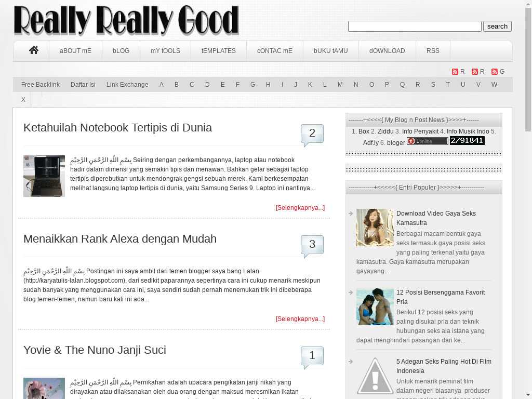Select letter A in alphabet index
Screen dimensions: 532x399
pyautogui.click(x=162, y=85)
